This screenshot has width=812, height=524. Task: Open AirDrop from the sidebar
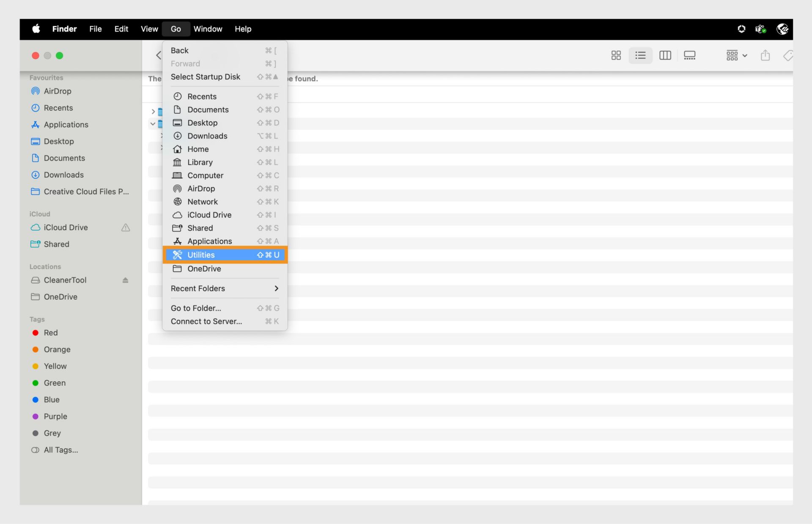pyautogui.click(x=57, y=91)
